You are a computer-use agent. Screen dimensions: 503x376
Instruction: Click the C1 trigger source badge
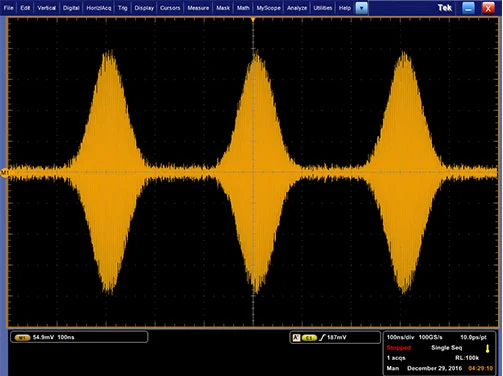pyautogui.click(x=309, y=338)
